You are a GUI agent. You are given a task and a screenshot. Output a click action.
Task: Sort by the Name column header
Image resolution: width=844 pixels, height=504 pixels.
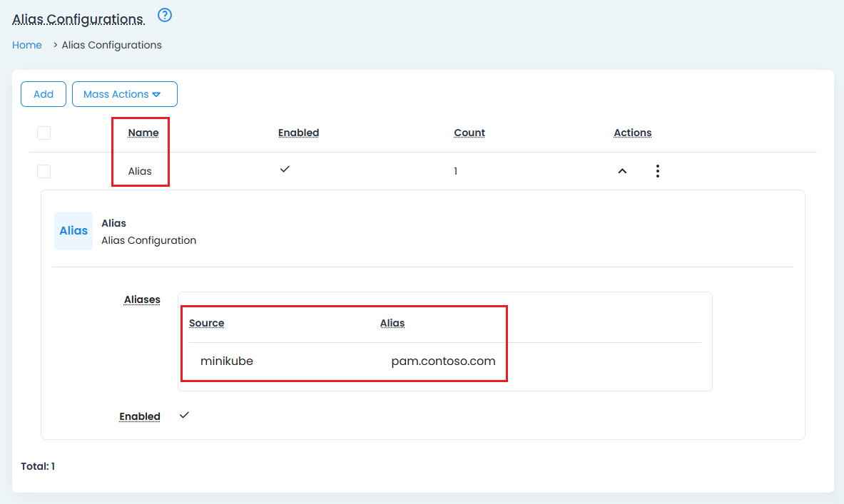(x=143, y=133)
